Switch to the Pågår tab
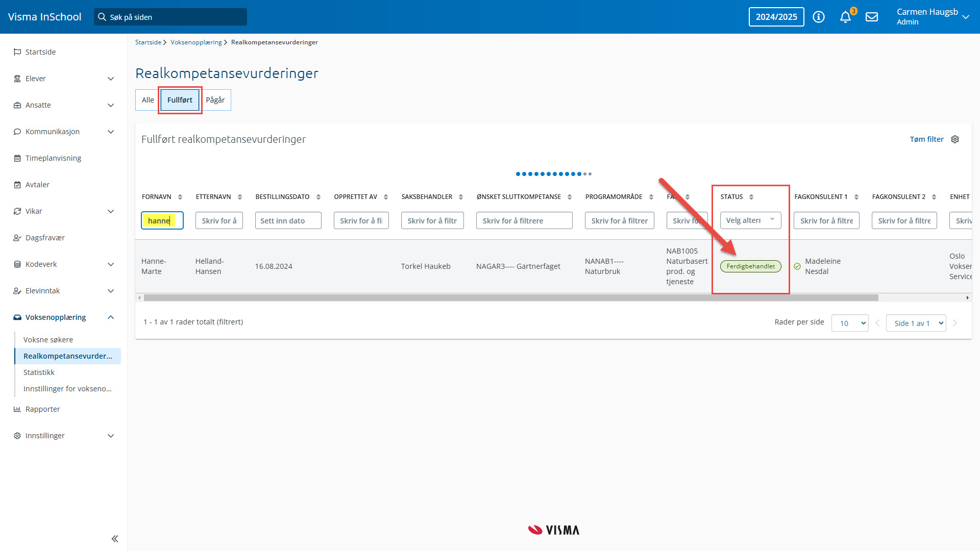980x551 pixels. tap(215, 100)
